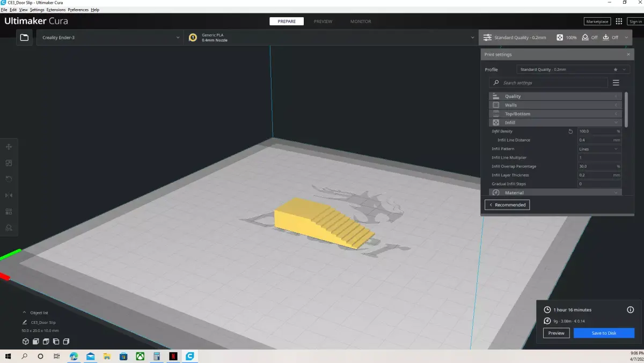Open the Help menu
The image size is (644, 363).
point(95,10)
